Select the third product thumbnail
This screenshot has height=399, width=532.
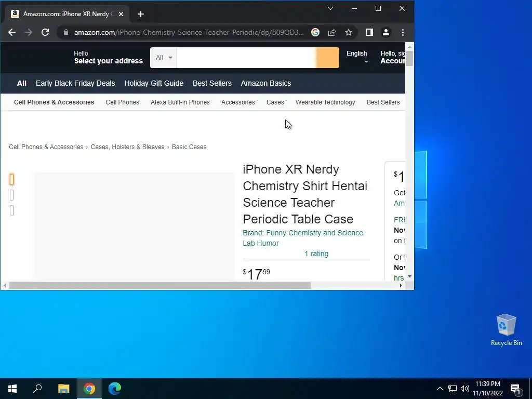point(11,211)
